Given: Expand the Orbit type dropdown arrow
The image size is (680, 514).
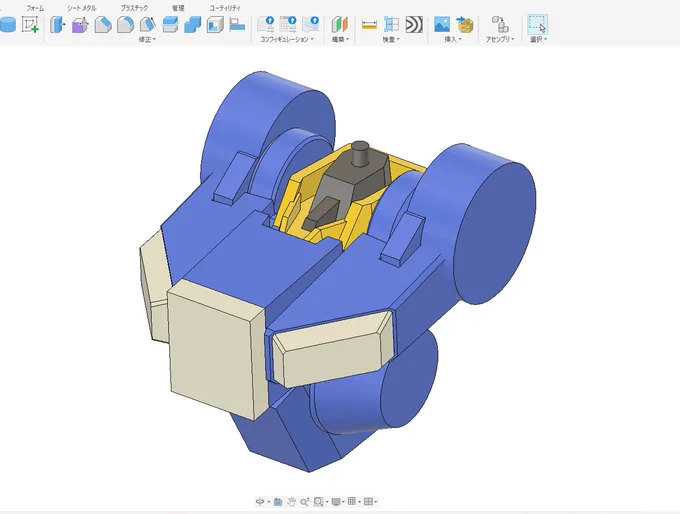Looking at the screenshot, I should click(268, 502).
